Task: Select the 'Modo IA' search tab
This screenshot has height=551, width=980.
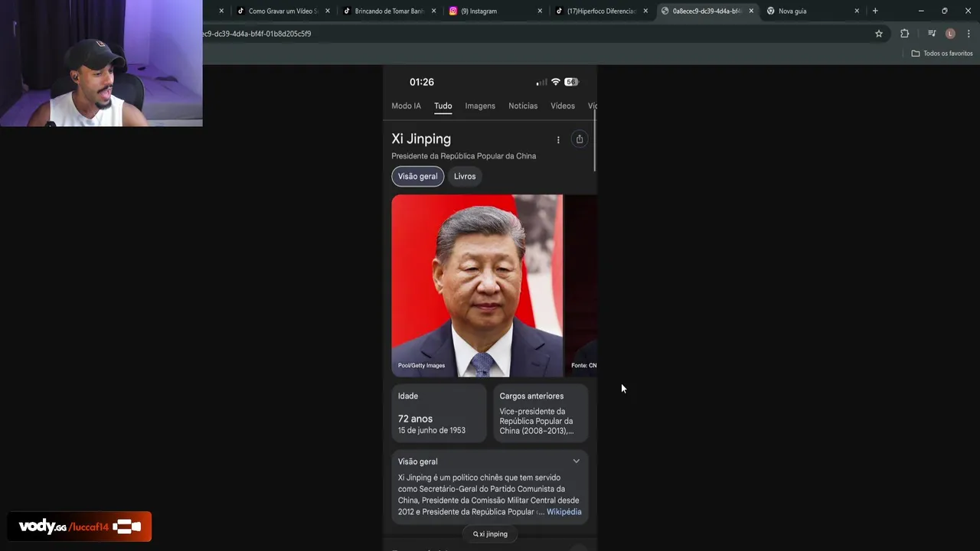Action: point(406,106)
